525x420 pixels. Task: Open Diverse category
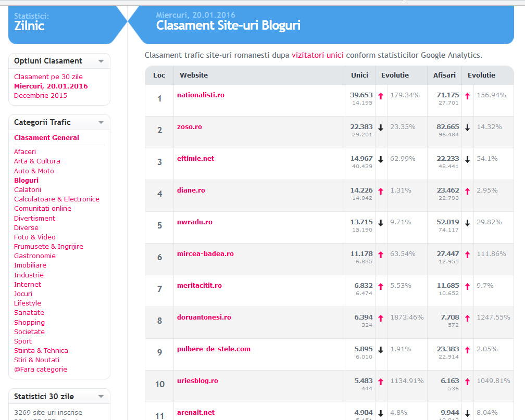26,227
